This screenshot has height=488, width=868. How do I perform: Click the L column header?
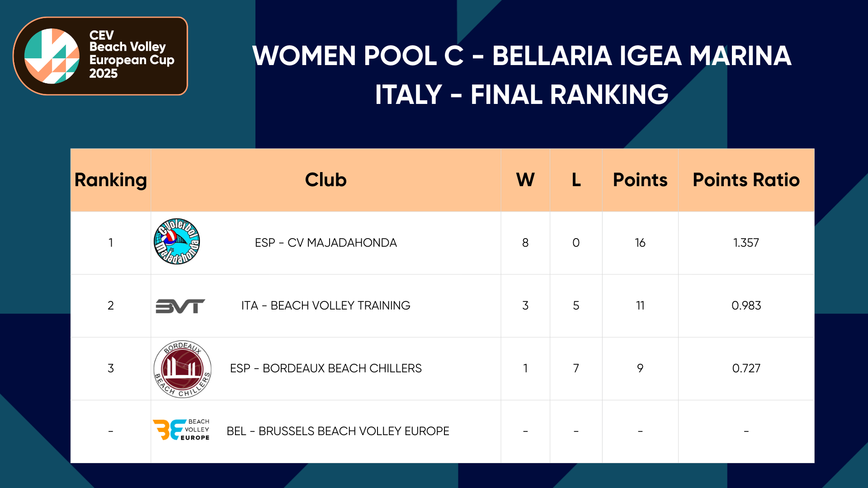(576, 180)
